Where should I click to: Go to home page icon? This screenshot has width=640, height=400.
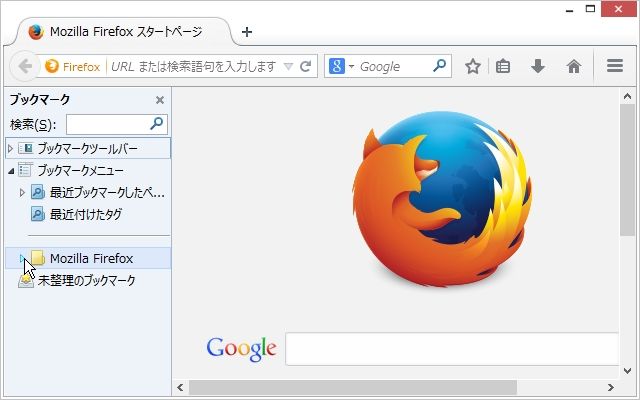pos(573,66)
